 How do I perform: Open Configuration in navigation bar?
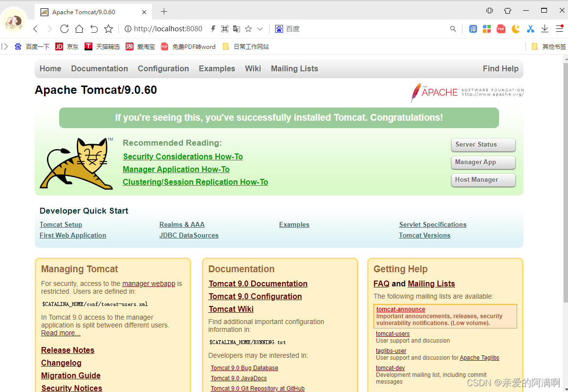pos(163,69)
